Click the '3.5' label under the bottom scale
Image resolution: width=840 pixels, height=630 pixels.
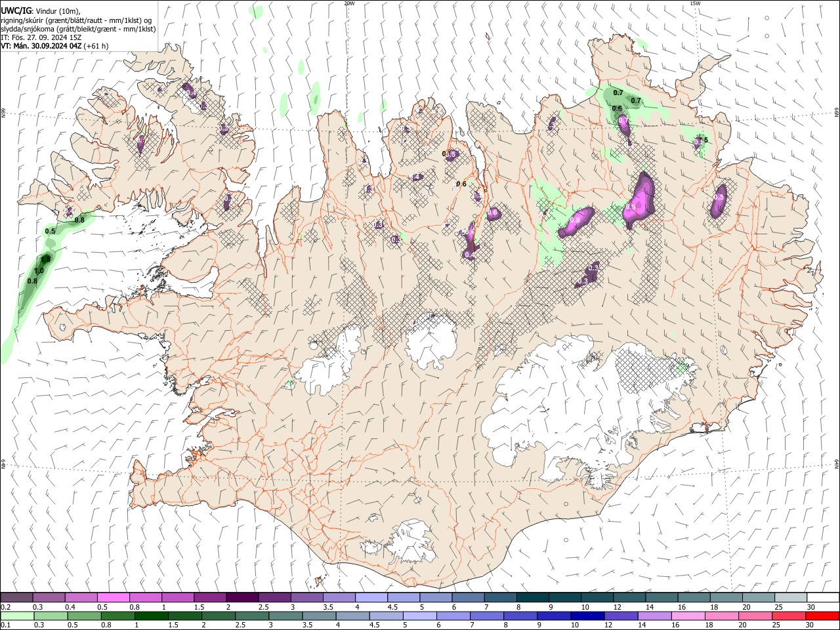click(308, 625)
